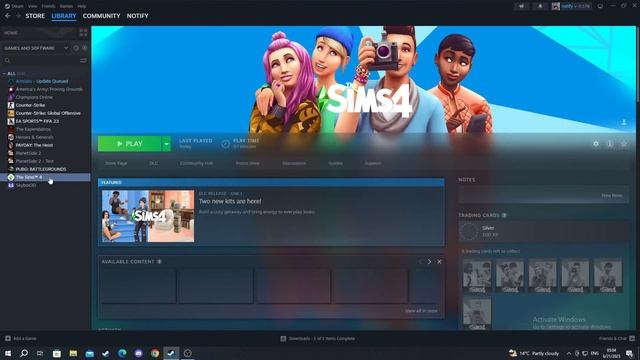Go forward with the right arrow
The height and width of the screenshot is (360, 640).
tap(18, 16)
